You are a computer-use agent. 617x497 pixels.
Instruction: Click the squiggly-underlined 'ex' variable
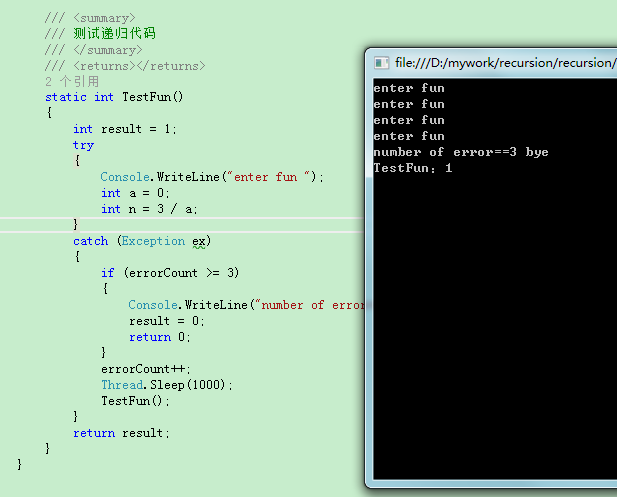199,242
